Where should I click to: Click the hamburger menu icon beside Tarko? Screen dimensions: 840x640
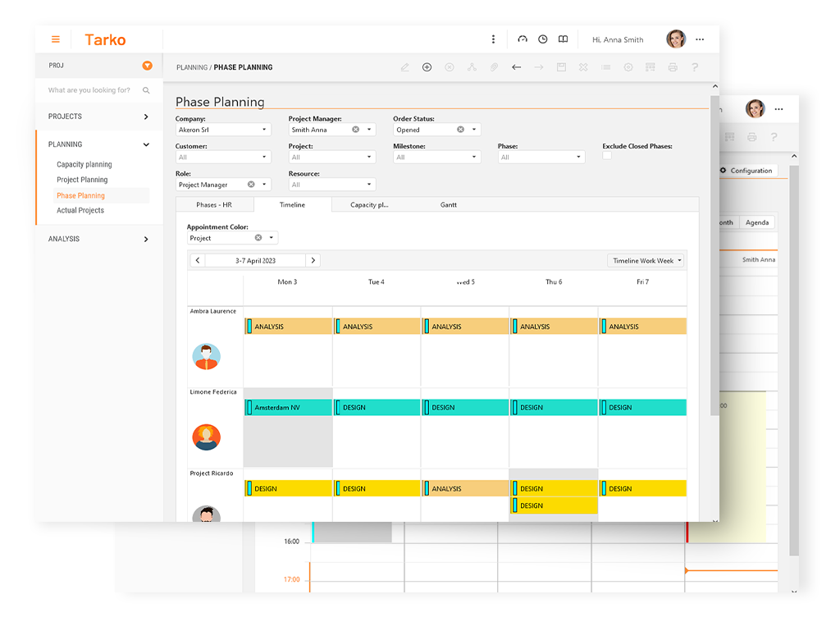[56, 39]
